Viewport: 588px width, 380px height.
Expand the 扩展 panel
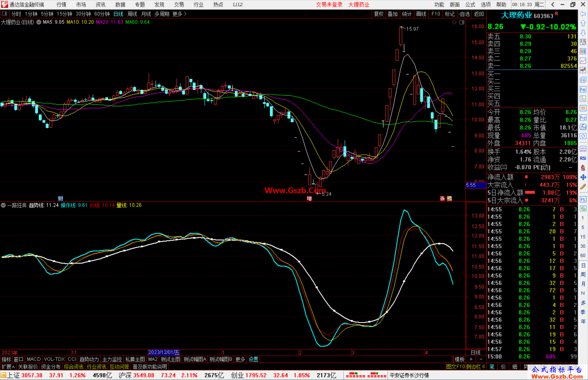8,367
